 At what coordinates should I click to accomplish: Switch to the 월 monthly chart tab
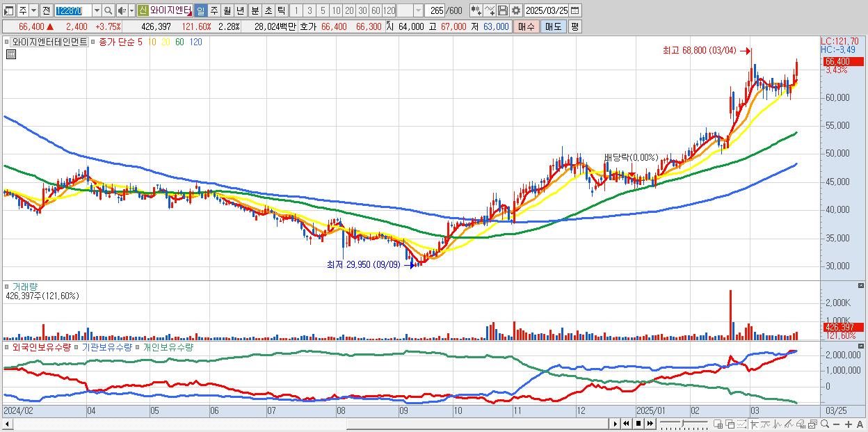click(227, 10)
